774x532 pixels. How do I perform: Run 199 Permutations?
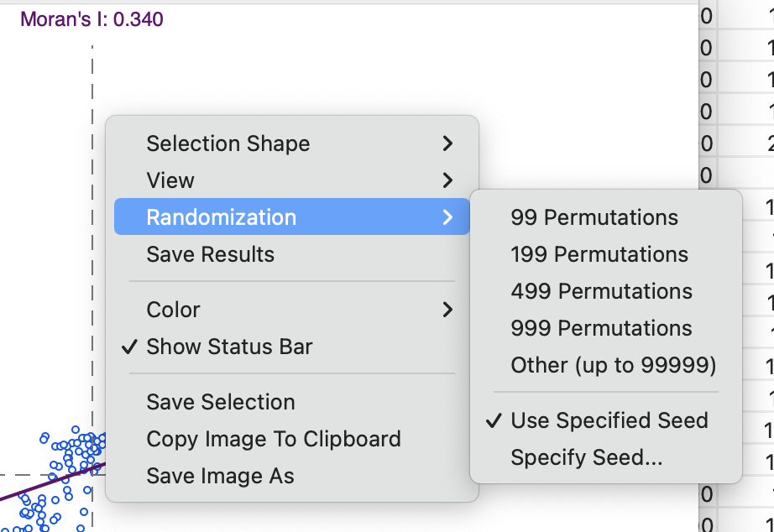pyautogui.click(x=605, y=254)
